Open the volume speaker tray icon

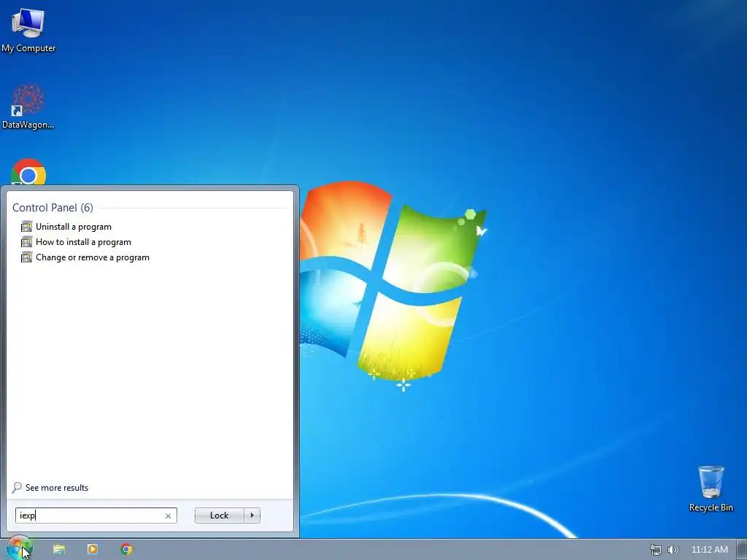[673, 550]
